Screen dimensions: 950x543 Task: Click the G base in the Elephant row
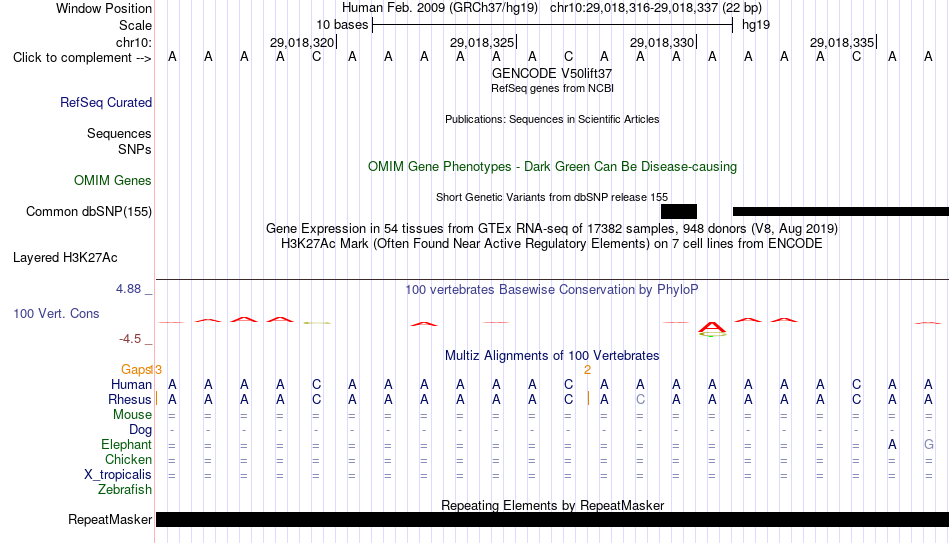(928, 445)
